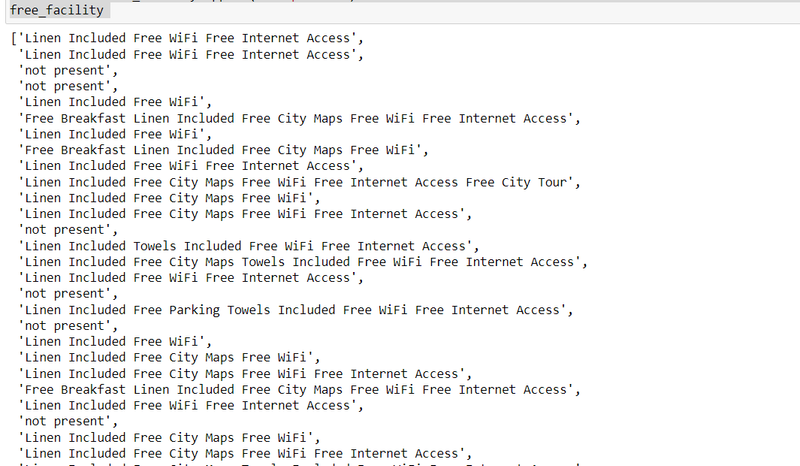
Task: Click the last visible 'not present' entry
Action: coord(68,422)
